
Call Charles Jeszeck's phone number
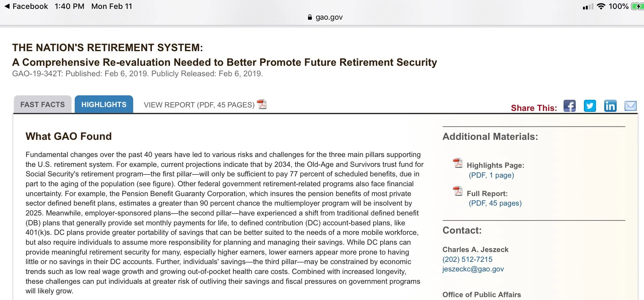(x=467, y=259)
